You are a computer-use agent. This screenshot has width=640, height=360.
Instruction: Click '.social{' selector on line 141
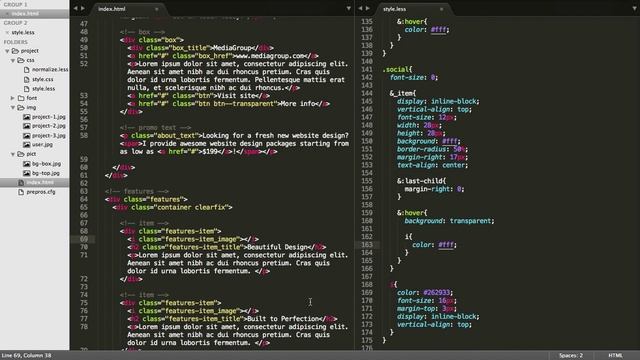click(x=397, y=69)
